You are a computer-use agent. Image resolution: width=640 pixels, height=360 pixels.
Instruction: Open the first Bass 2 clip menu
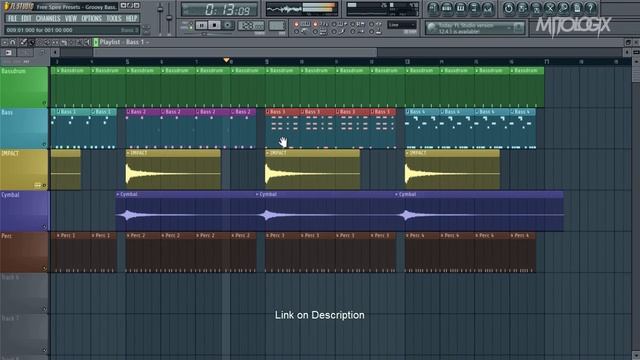click(x=128, y=112)
